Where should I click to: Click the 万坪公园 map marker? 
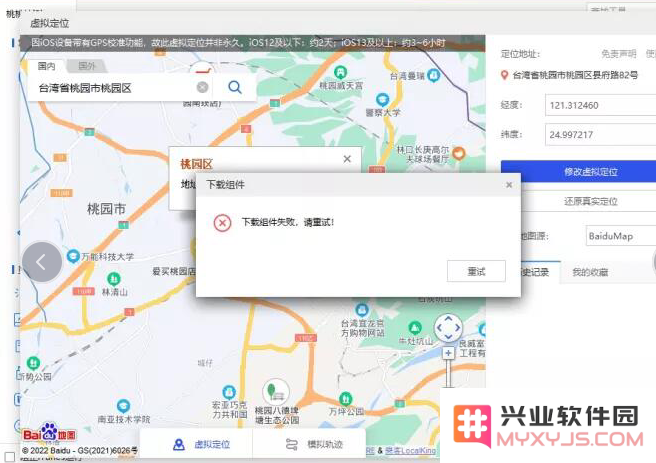click(x=345, y=399)
